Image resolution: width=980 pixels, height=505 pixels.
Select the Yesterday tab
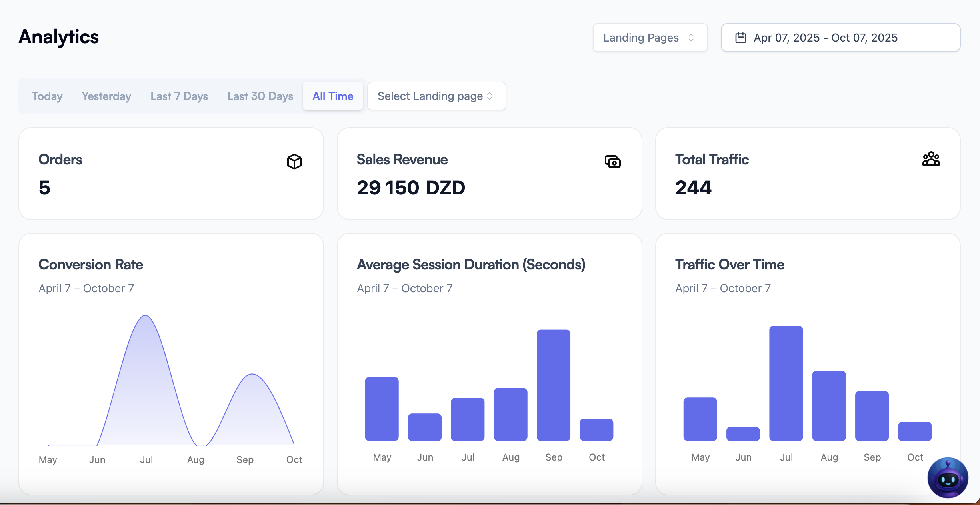106,96
